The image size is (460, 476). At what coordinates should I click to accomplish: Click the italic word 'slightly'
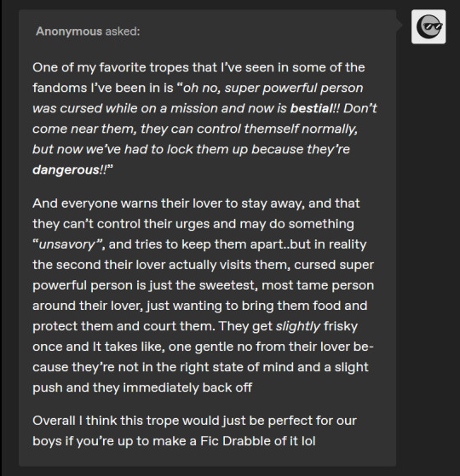298,326
